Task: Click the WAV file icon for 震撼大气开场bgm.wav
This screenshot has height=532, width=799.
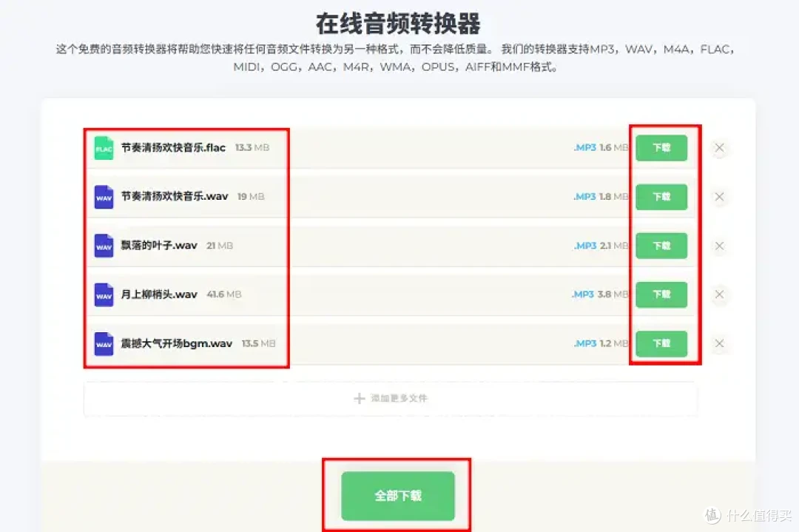Action: click(104, 343)
